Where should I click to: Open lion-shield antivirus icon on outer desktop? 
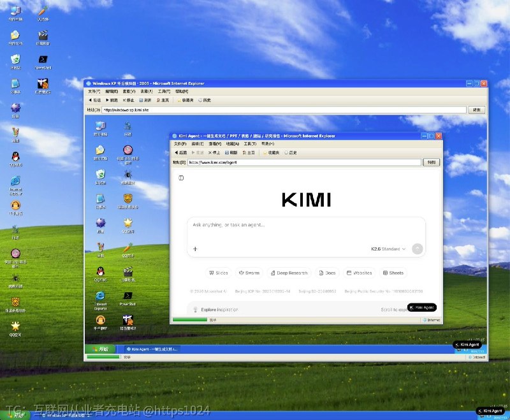(15, 303)
